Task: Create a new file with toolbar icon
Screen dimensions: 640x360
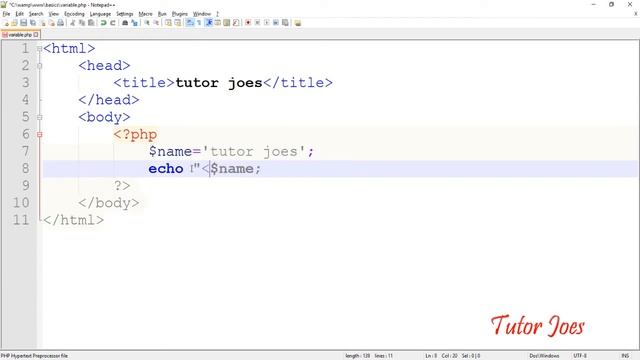Action: coord(6,23)
